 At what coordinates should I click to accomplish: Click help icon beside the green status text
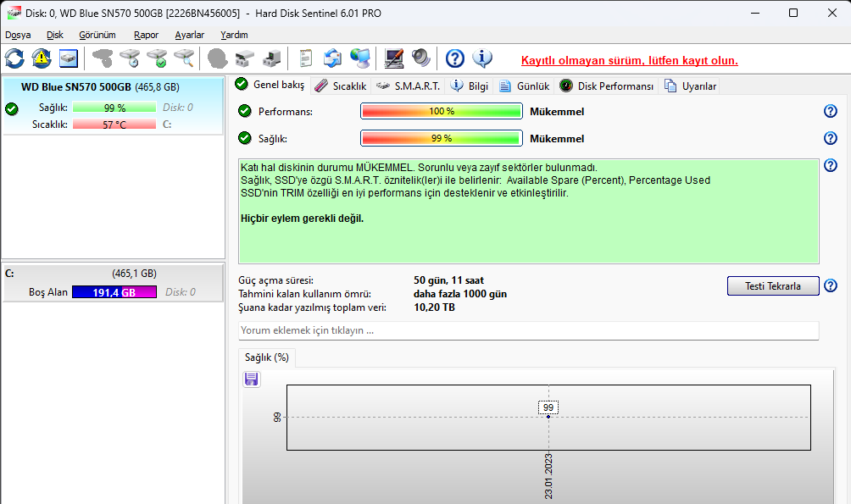(x=831, y=165)
